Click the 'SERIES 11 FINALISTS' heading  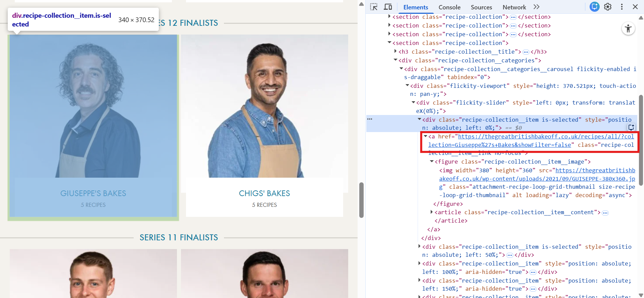tap(179, 237)
